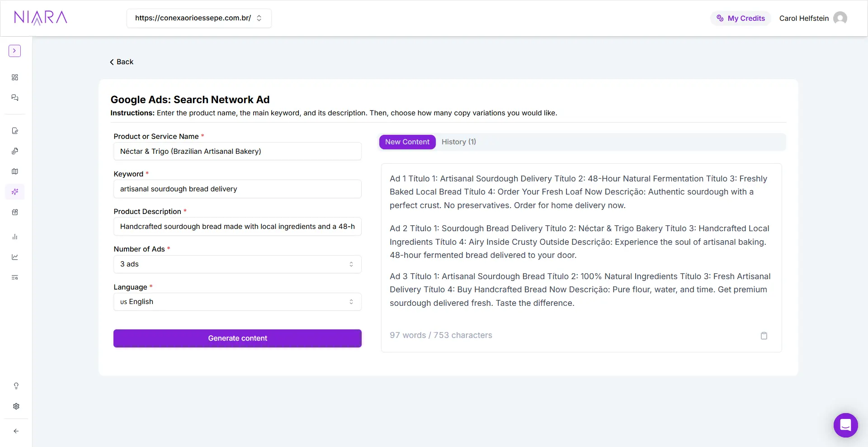Open the support chat widget bubble
The image size is (868, 447).
pos(846,425)
